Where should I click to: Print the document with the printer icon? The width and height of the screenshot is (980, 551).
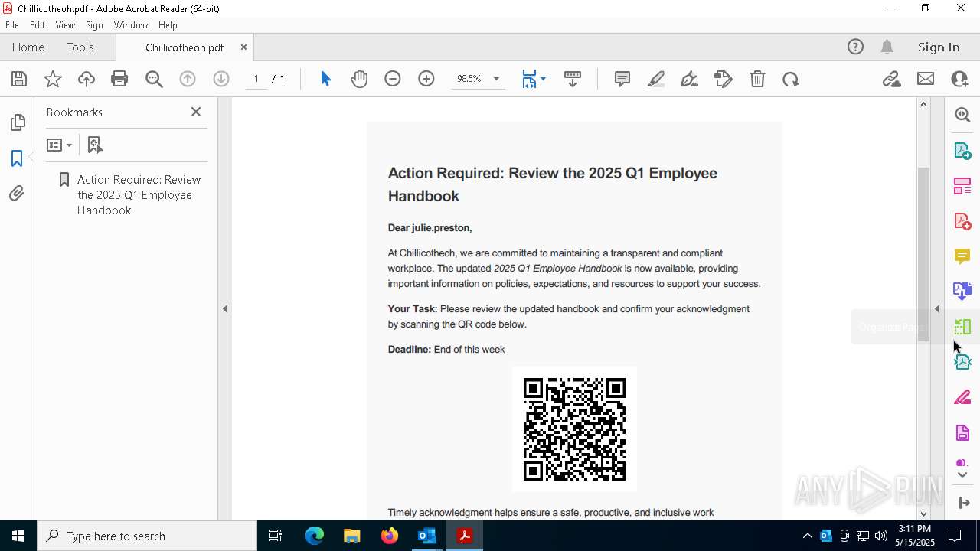[x=119, y=79]
